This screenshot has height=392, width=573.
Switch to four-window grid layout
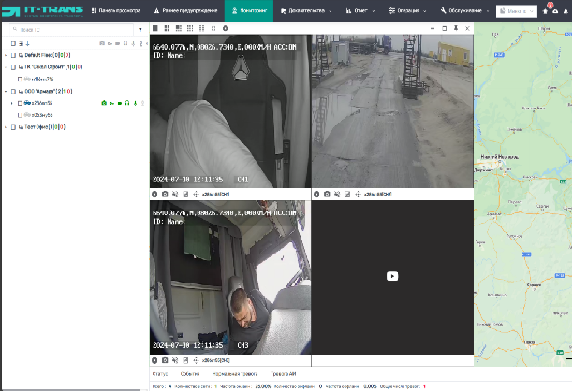tap(167, 28)
